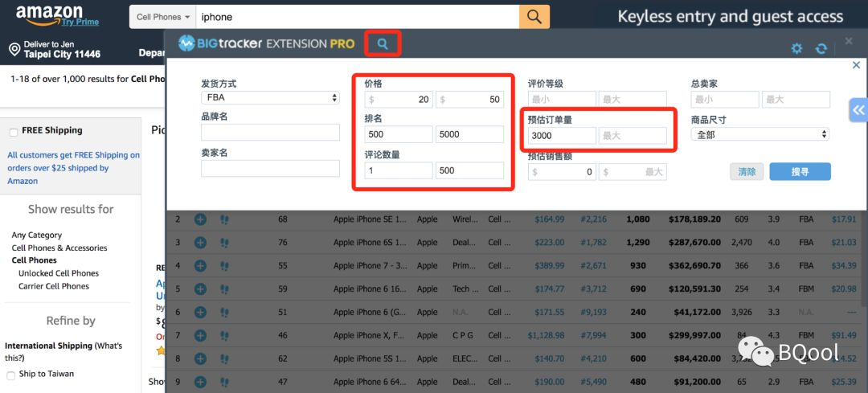
Task: Click the BigTracker magnifier filter icon
Action: click(x=383, y=43)
